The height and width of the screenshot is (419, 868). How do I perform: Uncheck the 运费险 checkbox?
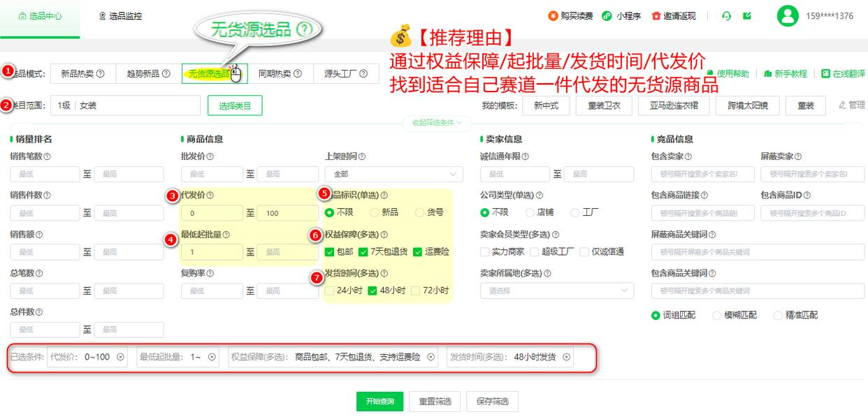[x=417, y=252]
